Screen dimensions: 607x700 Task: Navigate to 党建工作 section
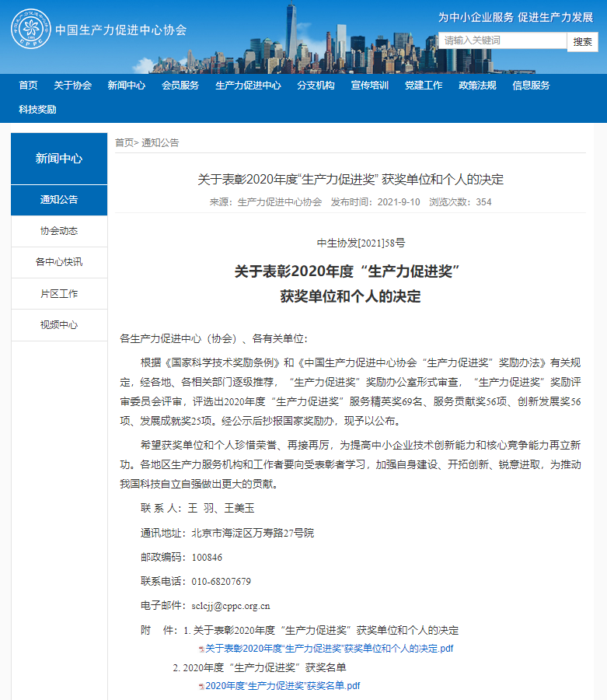click(x=424, y=86)
